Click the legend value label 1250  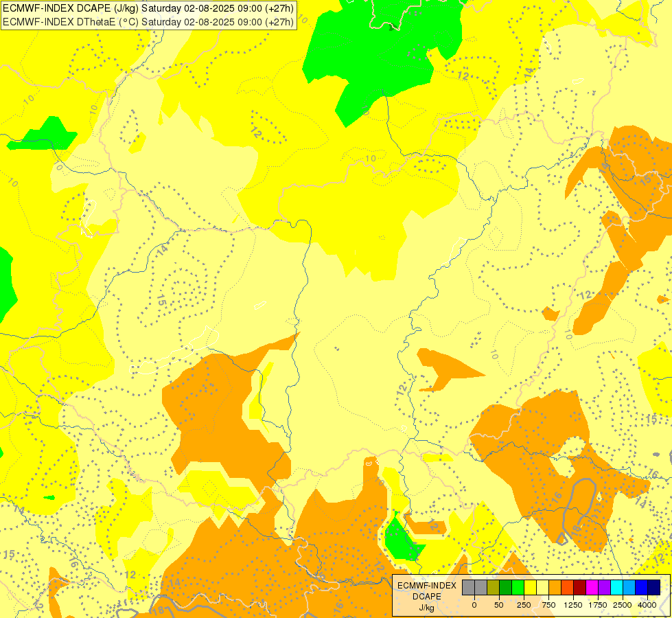coord(573,605)
